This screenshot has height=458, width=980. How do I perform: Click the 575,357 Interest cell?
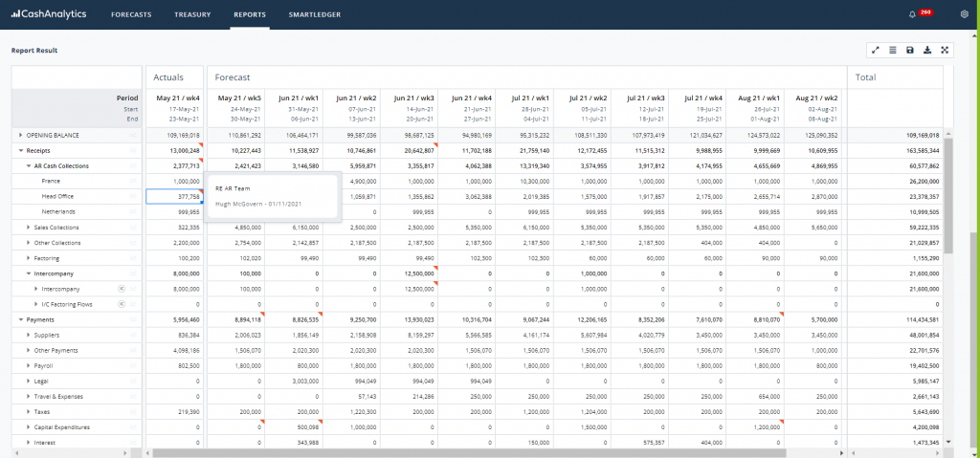pyautogui.click(x=640, y=443)
